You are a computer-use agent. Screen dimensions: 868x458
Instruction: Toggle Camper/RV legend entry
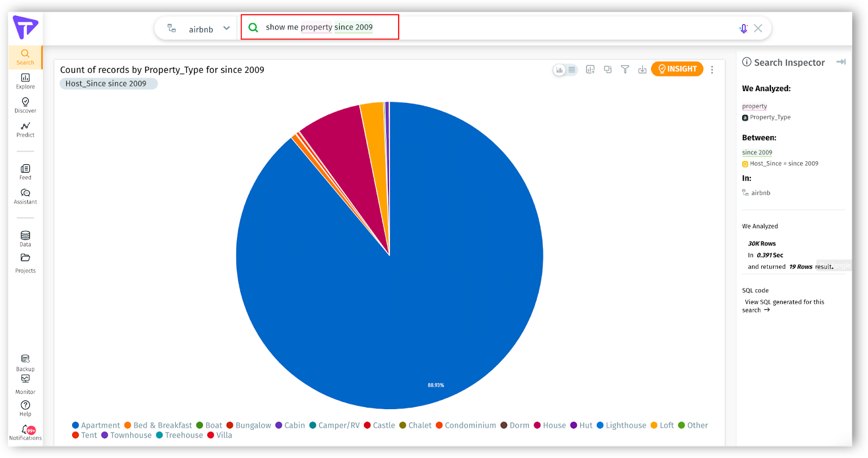(x=335, y=425)
